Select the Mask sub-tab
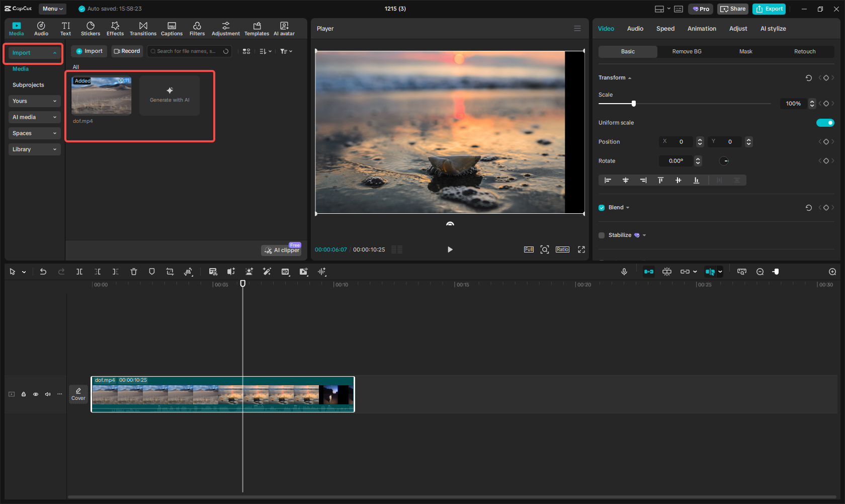 746,52
